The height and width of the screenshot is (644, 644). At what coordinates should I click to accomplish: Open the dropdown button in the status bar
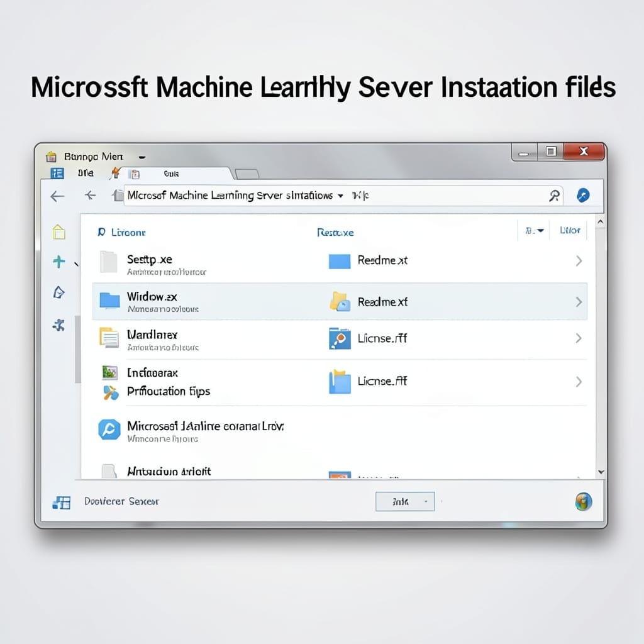click(405, 501)
